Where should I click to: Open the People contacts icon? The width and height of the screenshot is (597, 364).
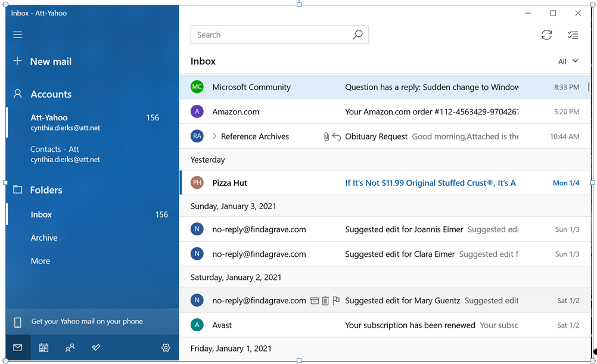(70, 347)
